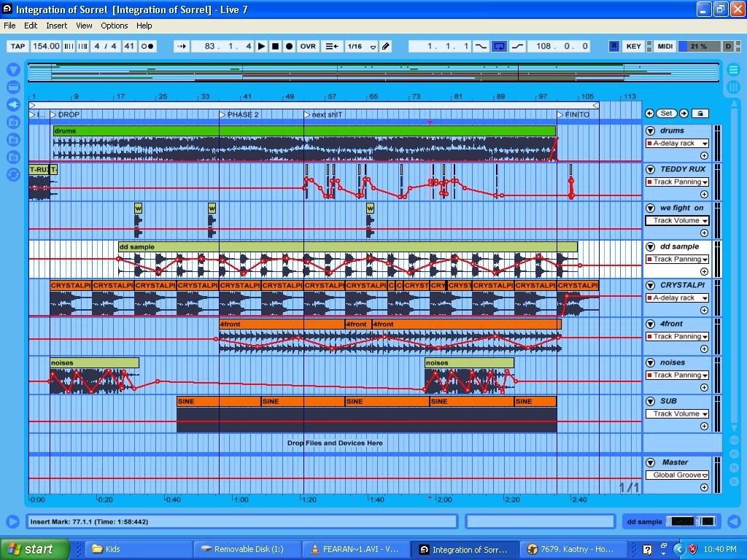The width and height of the screenshot is (747, 560).
Task: Click the TAP tempo button
Action: 18,46
